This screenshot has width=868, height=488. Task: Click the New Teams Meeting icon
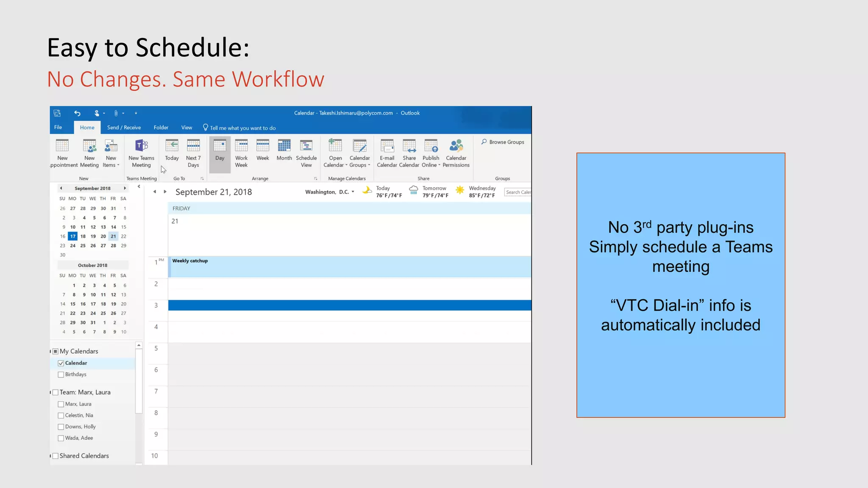click(141, 146)
